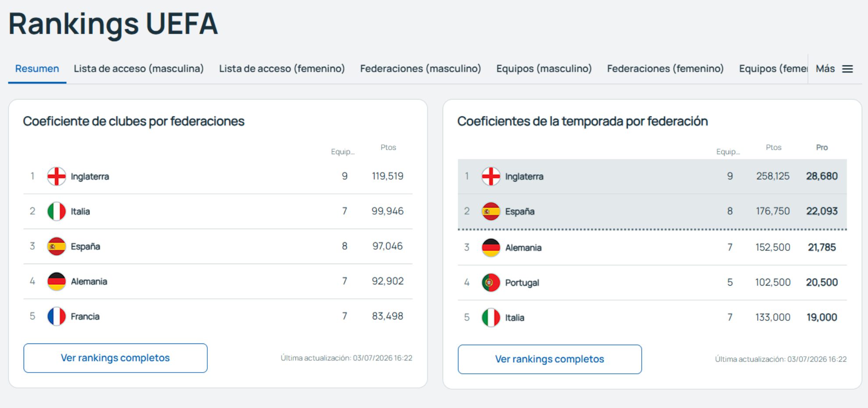Click Ver rankings completos under season coefficients
The image size is (868, 408).
(550, 359)
